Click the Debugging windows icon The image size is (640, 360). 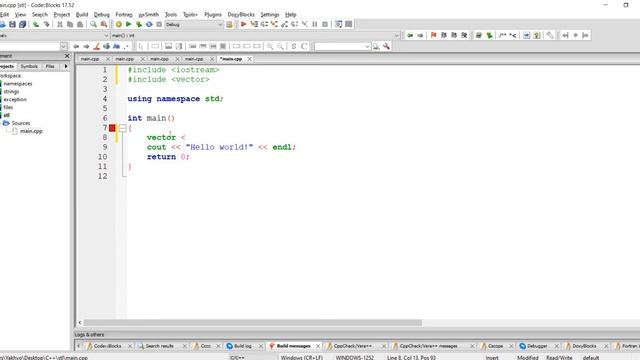(x=338, y=24)
